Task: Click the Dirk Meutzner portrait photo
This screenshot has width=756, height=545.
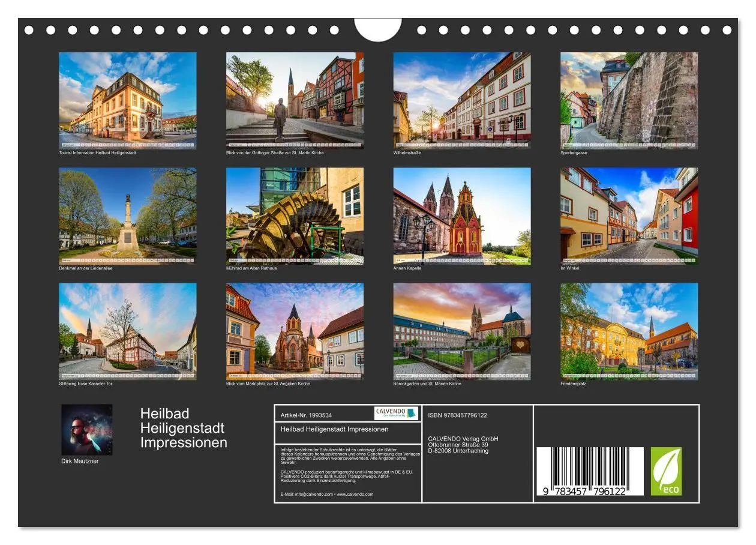Action: pyautogui.click(x=86, y=430)
